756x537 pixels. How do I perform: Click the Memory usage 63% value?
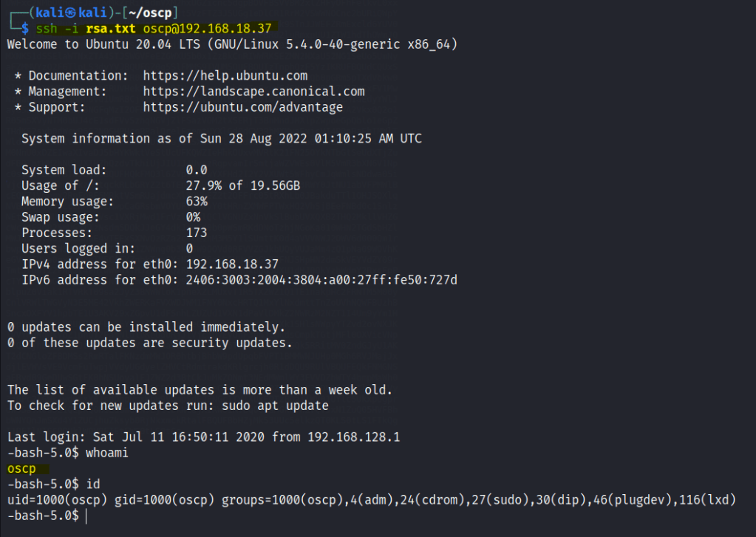coord(196,202)
